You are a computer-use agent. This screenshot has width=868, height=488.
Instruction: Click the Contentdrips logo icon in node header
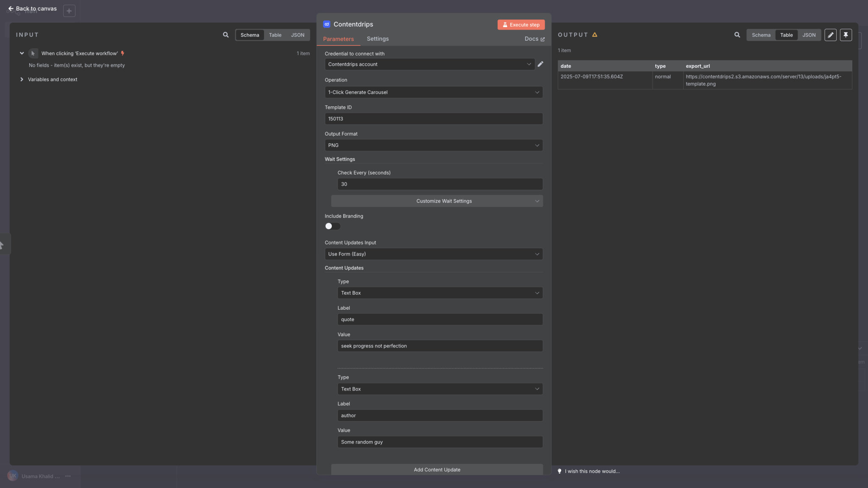[326, 24]
